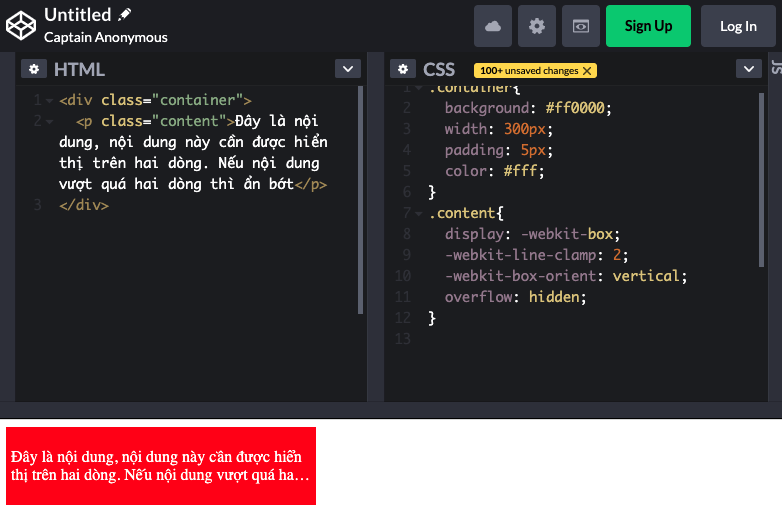The width and height of the screenshot is (782, 526).
Task: Click the cloud save icon
Action: [492, 26]
